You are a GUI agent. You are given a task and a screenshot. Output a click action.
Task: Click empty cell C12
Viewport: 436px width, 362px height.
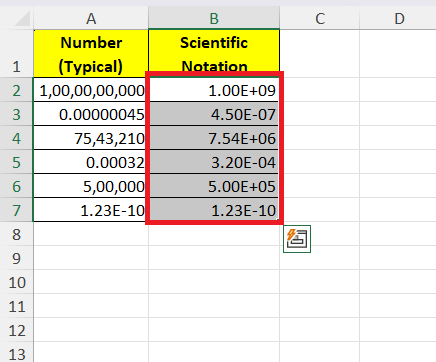320,330
